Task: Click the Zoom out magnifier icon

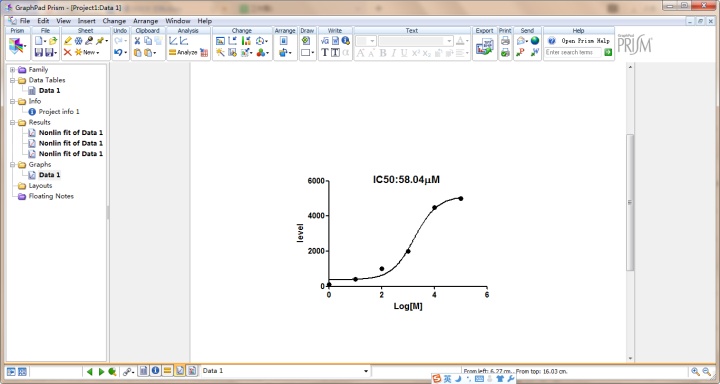Action: pyautogui.click(x=707, y=371)
